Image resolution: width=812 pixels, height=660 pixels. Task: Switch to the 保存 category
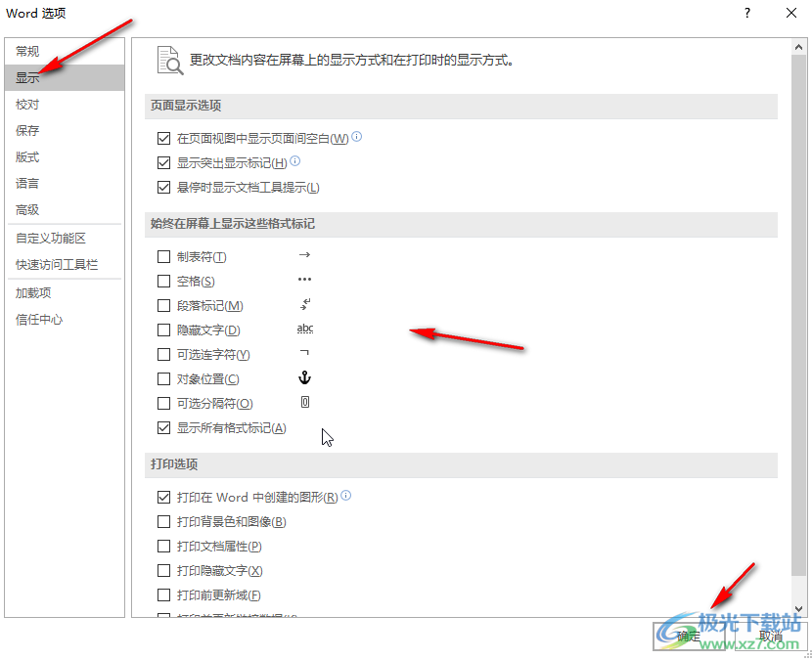65,130
